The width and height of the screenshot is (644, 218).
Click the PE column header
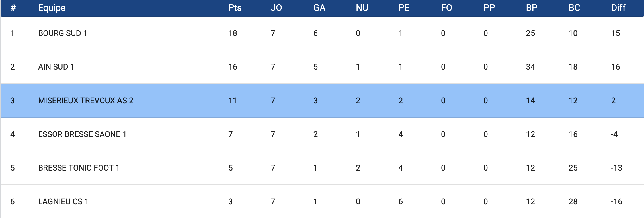click(x=404, y=8)
